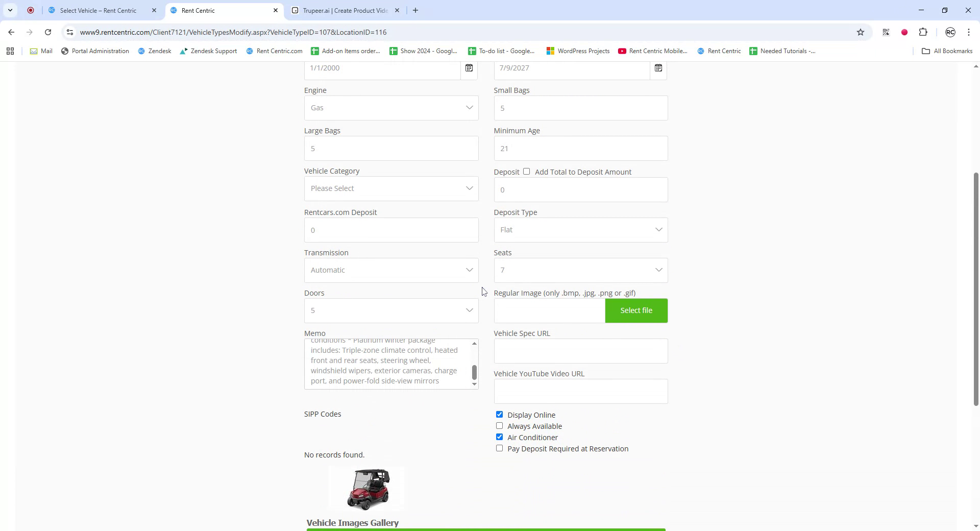Viewport: 980px width, 531px height.
Task: Enable the Always Available checkbox
Action: (x=499, y=425)
